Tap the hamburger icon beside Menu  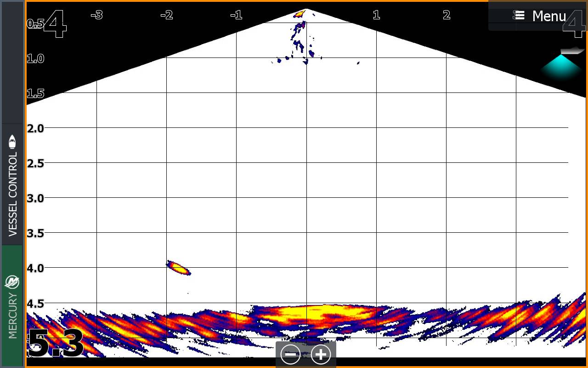click(x=520, y=16)
